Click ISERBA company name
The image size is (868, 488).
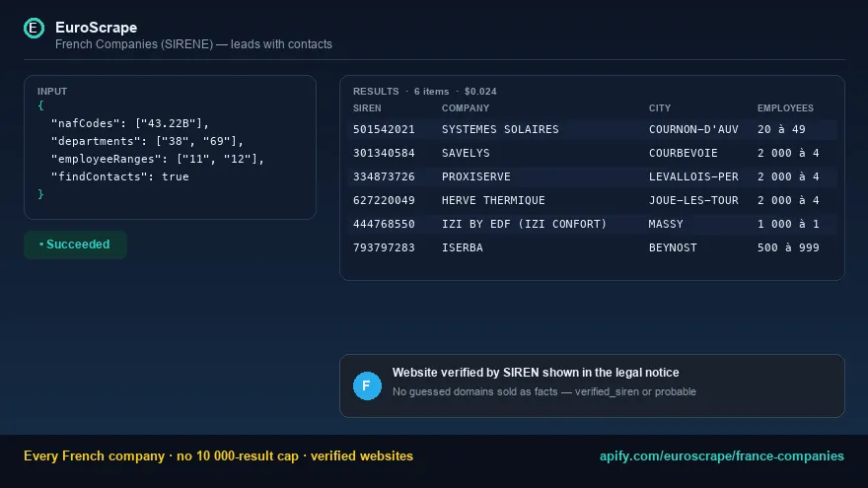click(463, 247)
